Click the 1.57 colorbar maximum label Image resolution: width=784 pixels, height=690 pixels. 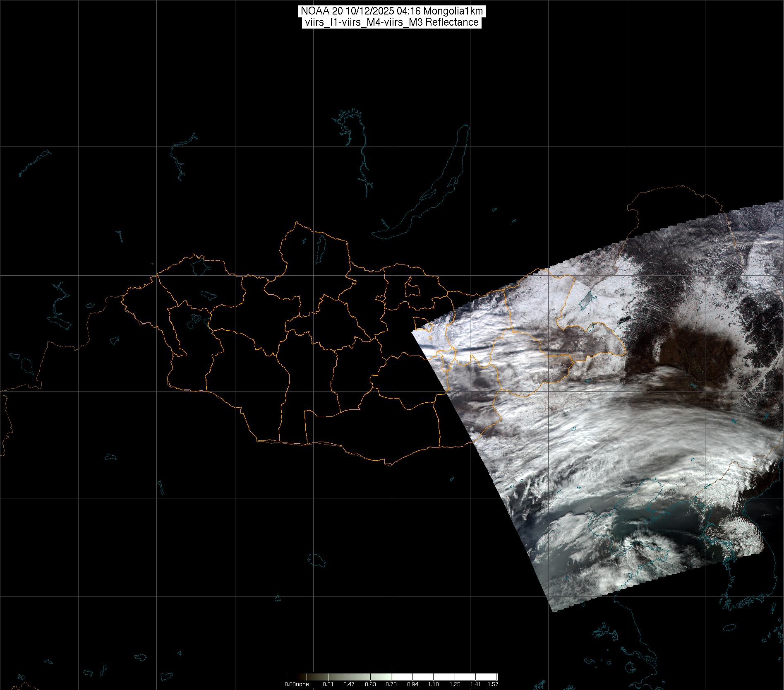coord(493,685)
